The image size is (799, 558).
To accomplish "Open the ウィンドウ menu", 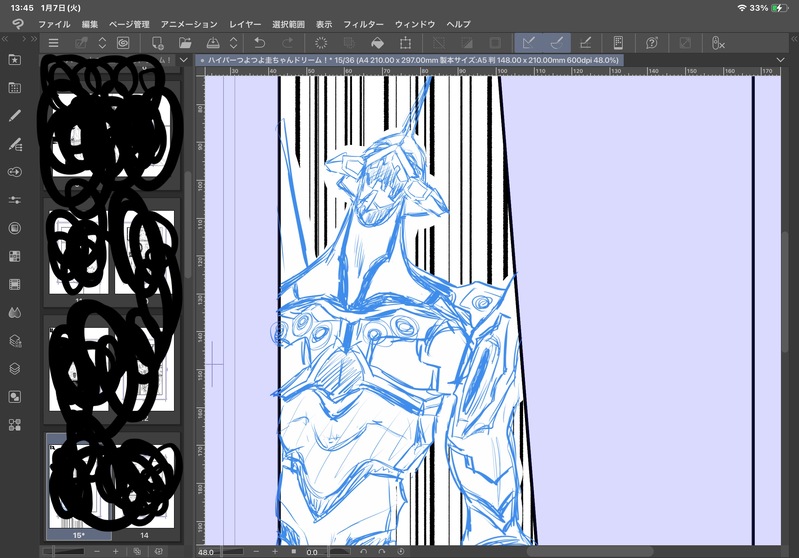I will click(415, 24).
